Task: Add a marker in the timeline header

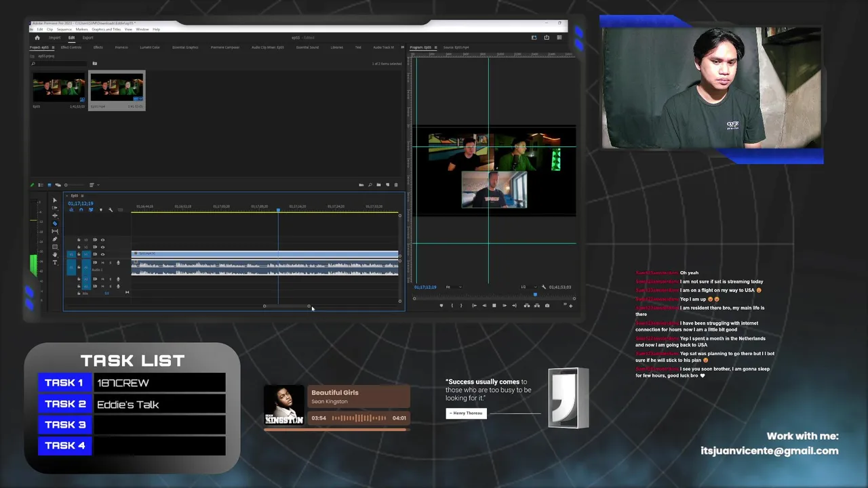Action: pos(101,209)
